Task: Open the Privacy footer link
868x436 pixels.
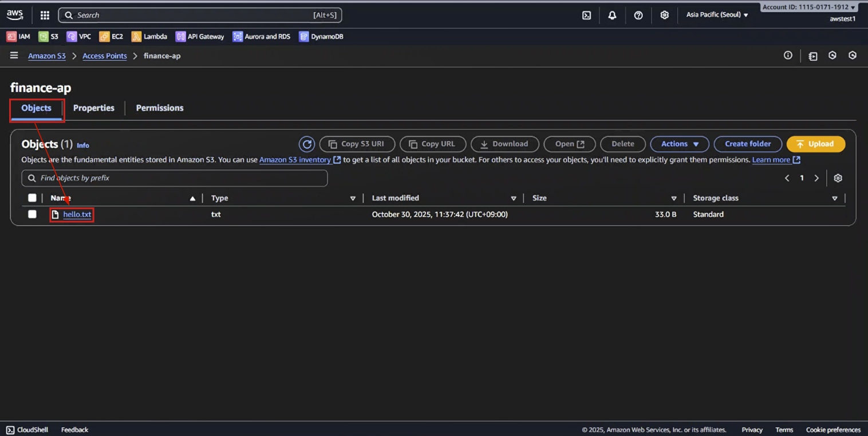Action: [752, 430]
